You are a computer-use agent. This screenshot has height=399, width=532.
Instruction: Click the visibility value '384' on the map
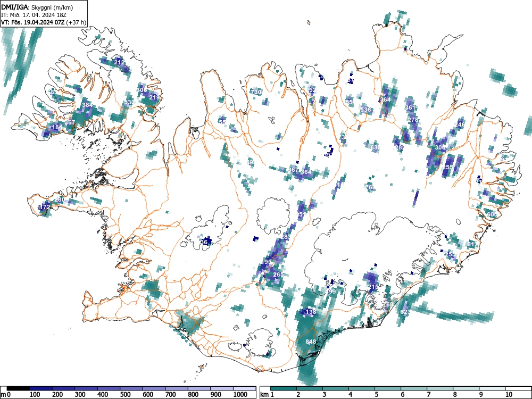[x=87, y=105]
